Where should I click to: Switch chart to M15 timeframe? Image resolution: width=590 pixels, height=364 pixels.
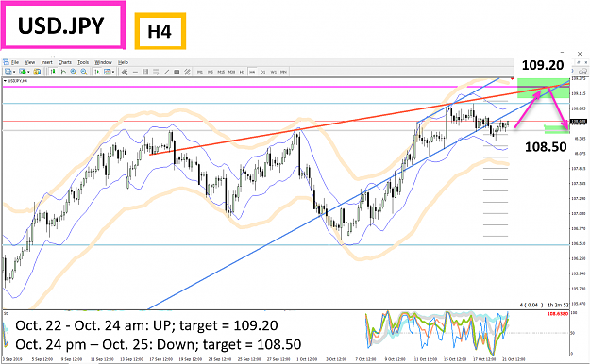tap(221, 72)
